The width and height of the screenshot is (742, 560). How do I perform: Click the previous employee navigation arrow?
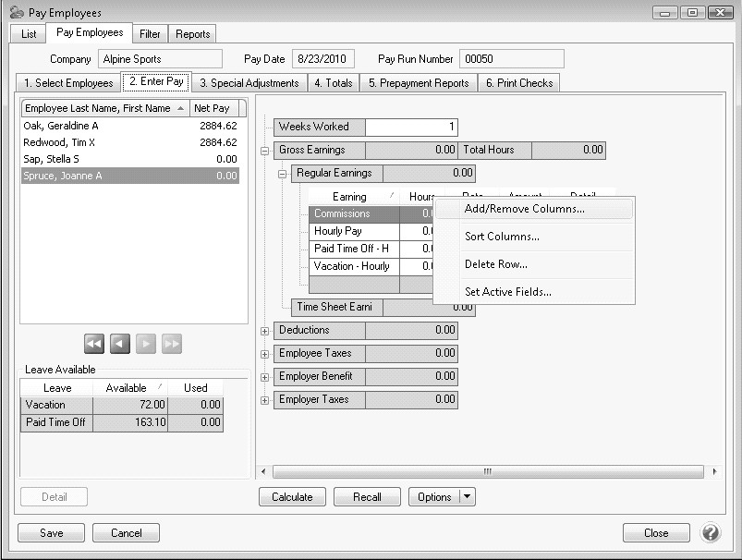[120, 344]
